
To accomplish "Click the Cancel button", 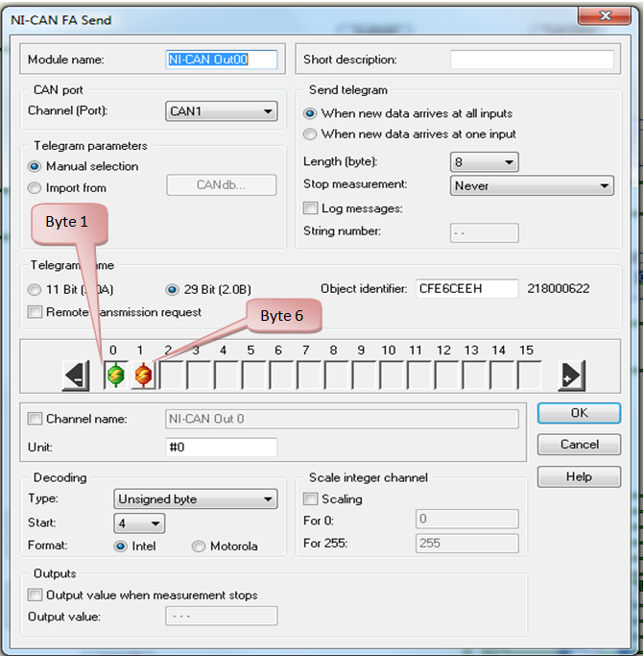I will [579, 445].
